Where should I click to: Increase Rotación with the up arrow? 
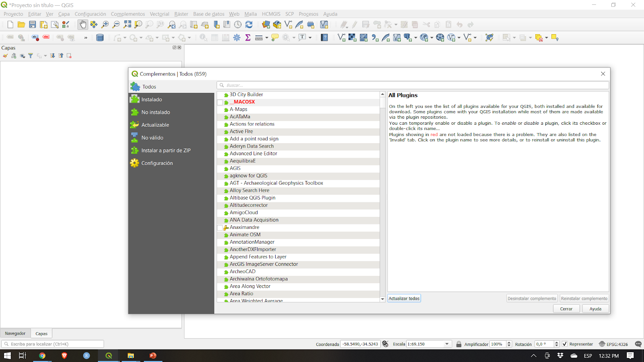click(557, 342)
